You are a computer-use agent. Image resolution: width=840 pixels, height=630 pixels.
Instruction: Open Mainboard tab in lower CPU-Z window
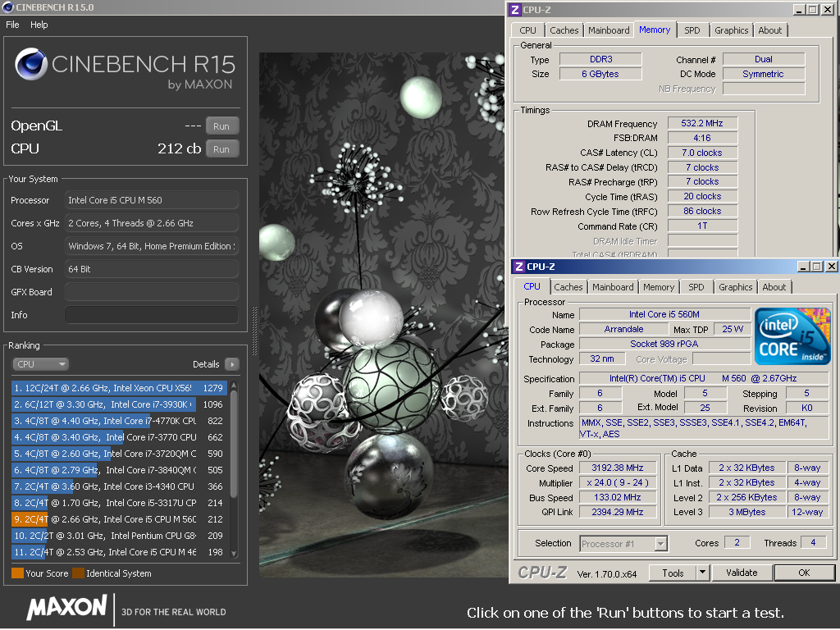click(613, 287)
